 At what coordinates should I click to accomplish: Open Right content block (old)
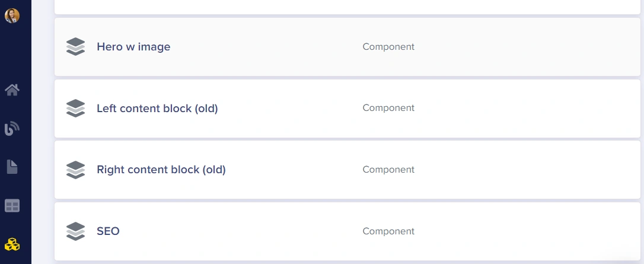tap(161, 170)
